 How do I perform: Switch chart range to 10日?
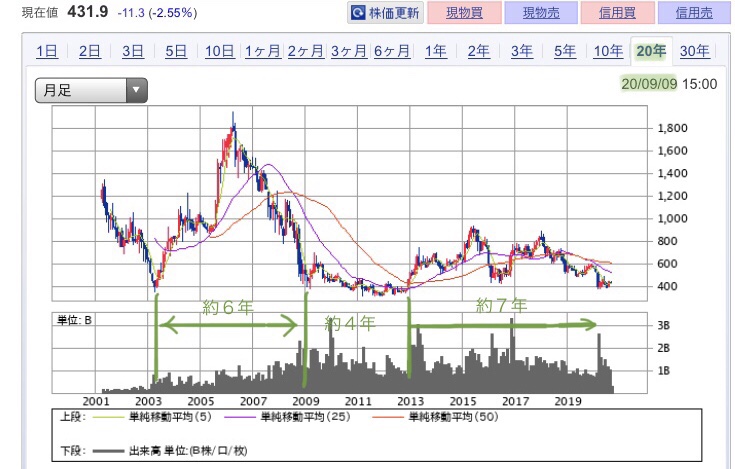coord(219,51)
